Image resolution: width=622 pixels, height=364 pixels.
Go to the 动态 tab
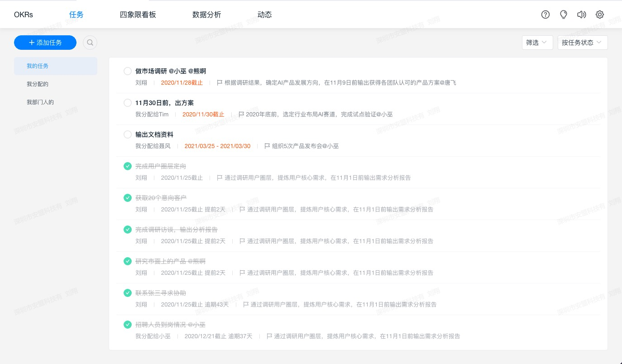coord(265,14)
